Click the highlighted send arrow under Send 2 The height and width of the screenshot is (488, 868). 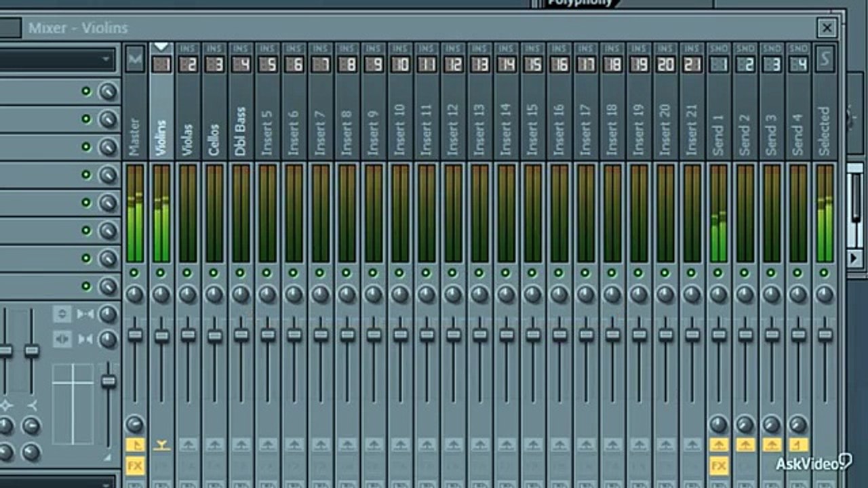(x=745, y=445)
